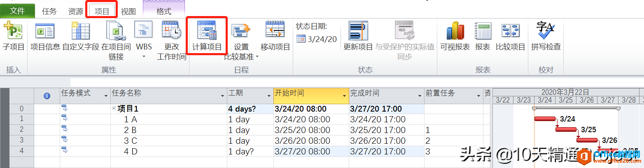
Task: Open the 格式 ribbon tab
Action: click(x=164, y=12)
